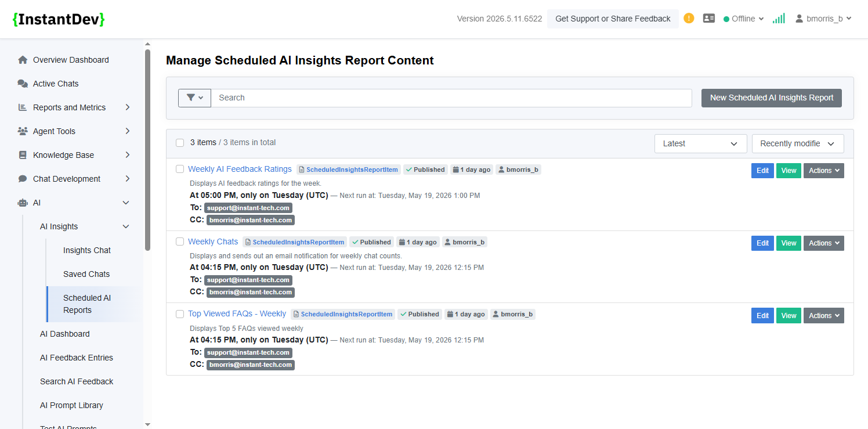Open AI Prompt Library

(71, 405)
